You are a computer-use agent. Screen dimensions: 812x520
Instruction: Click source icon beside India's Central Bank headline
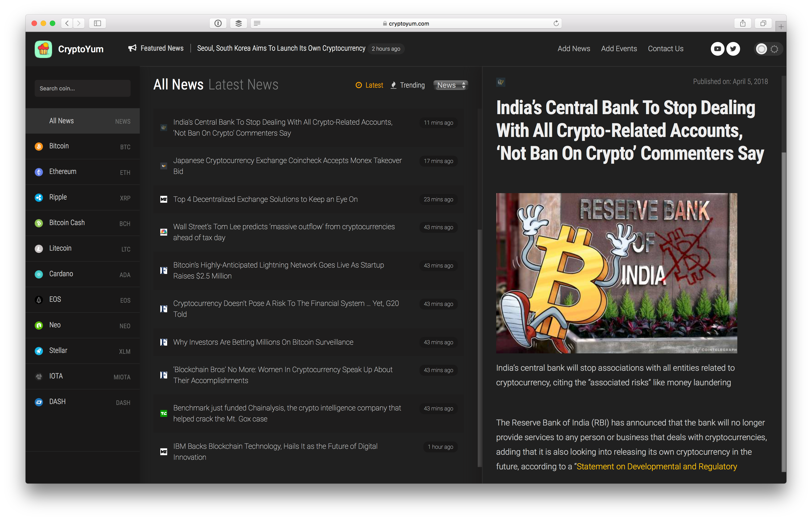pyautogui.click(x=163, y=128)
